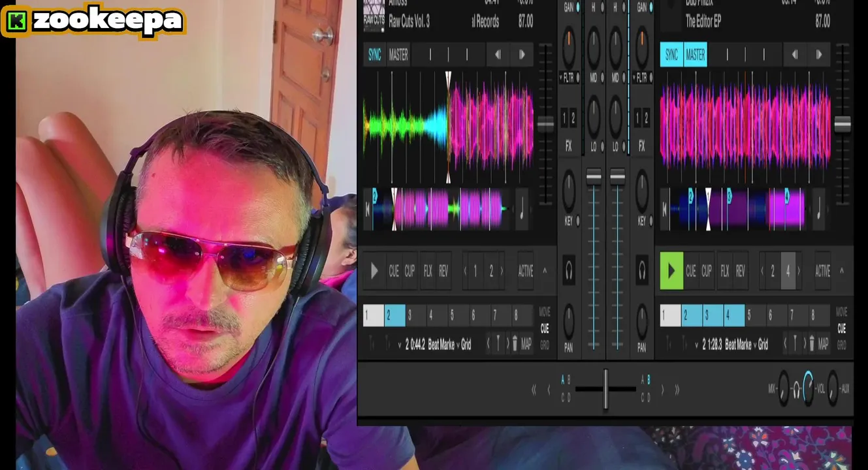The height and width of the screenshot is (470, 868).
Task: Switch right deck panel to GRID
Action: tap(842, 345)
